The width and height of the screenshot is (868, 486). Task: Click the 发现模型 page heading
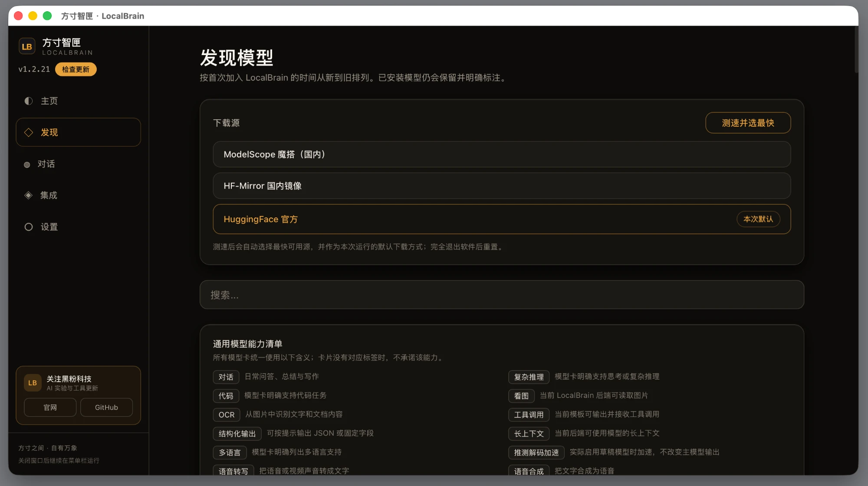click(237, 58)
